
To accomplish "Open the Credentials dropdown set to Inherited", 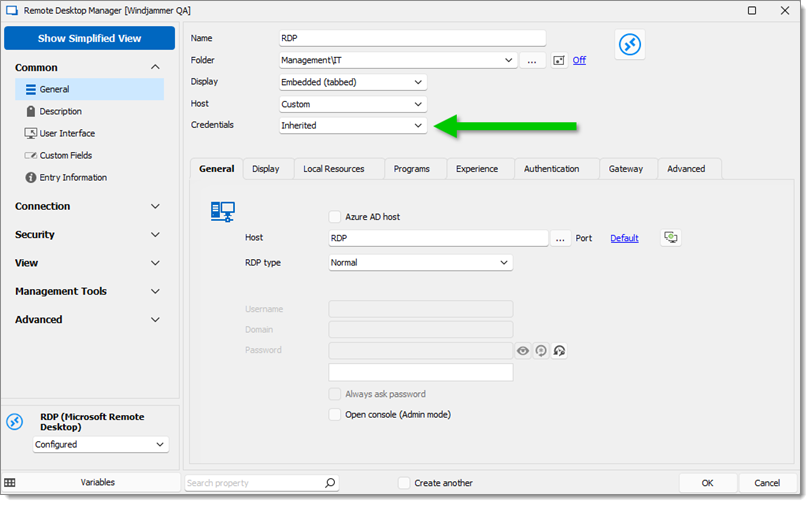I will tap(353, 126).
